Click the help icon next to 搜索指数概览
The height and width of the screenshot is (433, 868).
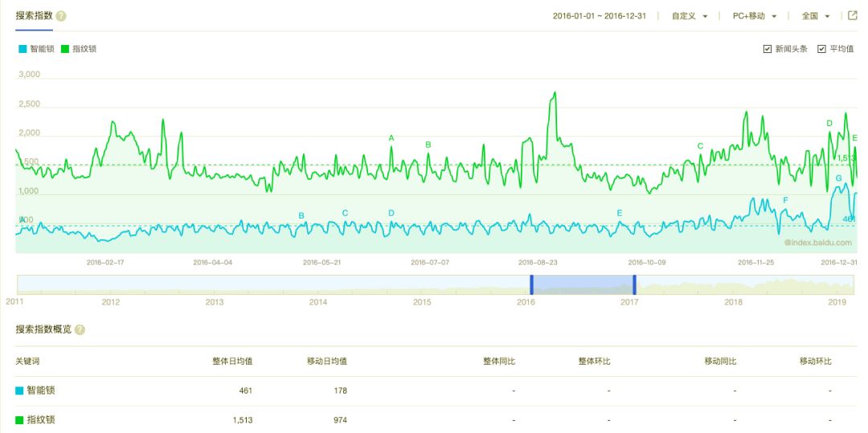[x=80, y=329]
